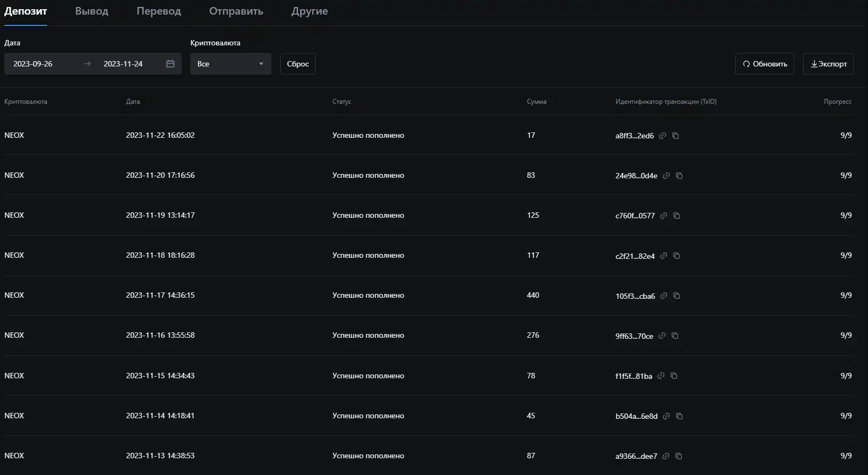868x475 pixels.
Task: Copy transaction ID b504a...6e8d
Action: click(x=679, y=416)
